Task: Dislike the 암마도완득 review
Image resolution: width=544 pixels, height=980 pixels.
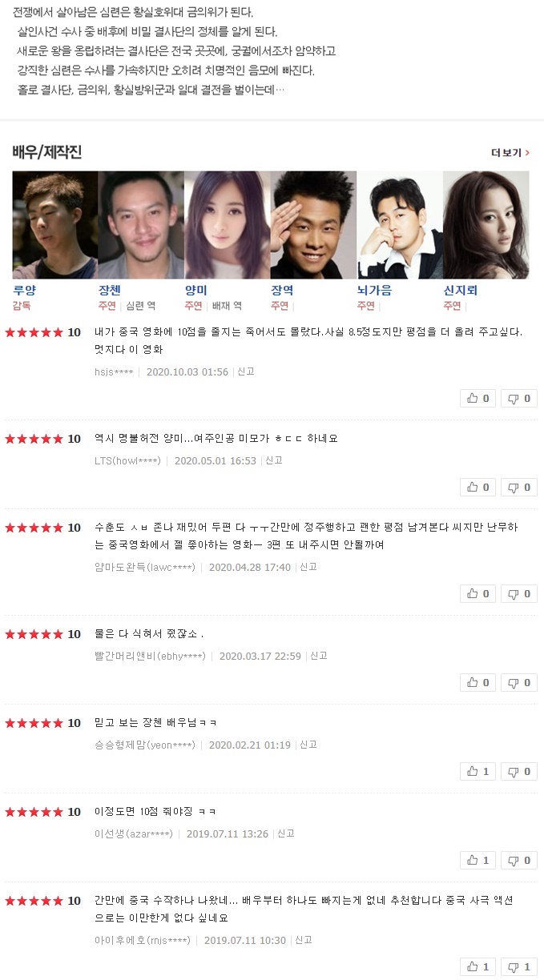Action: [x=519, y=593]
